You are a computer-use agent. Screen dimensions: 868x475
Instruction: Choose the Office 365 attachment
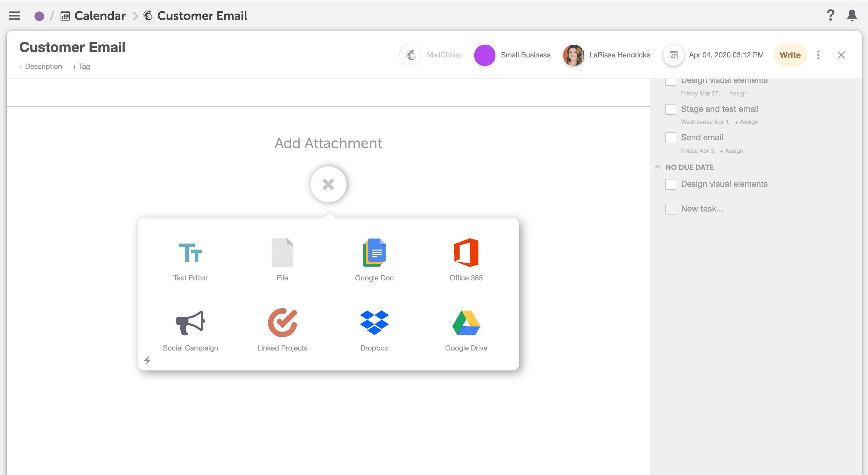tap(466, 260)
